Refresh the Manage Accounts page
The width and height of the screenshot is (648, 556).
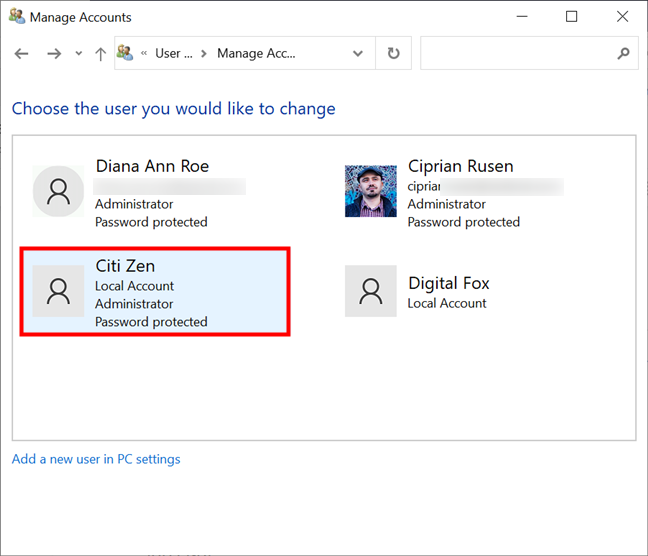(393, 53)
